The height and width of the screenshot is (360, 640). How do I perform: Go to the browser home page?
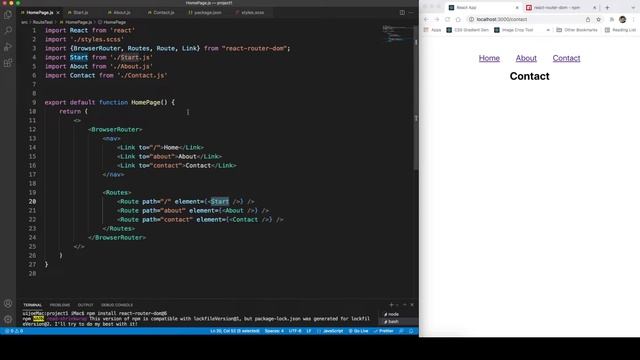458,19
